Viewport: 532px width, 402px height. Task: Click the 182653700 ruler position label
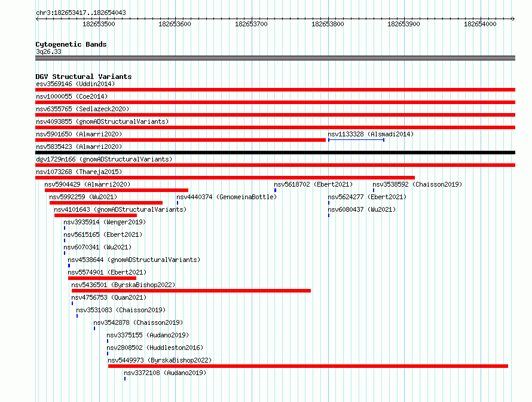pos(251,24)
